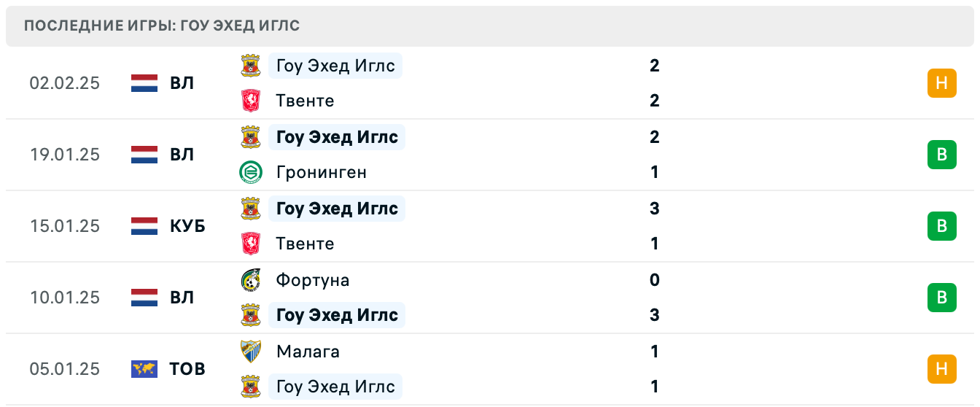This screenshot has width=980, height=407.
Task: Click the green win badge for 15.01.25
Action: [x=941, y=226]
